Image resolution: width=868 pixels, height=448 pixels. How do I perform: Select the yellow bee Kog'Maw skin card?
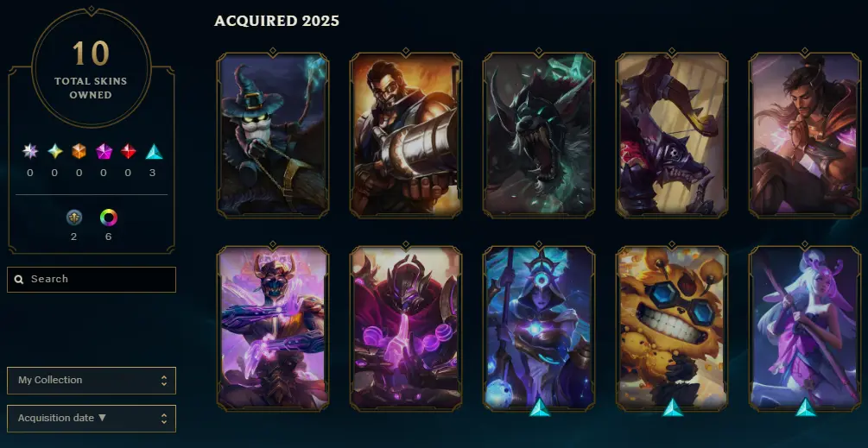(671, 328)
